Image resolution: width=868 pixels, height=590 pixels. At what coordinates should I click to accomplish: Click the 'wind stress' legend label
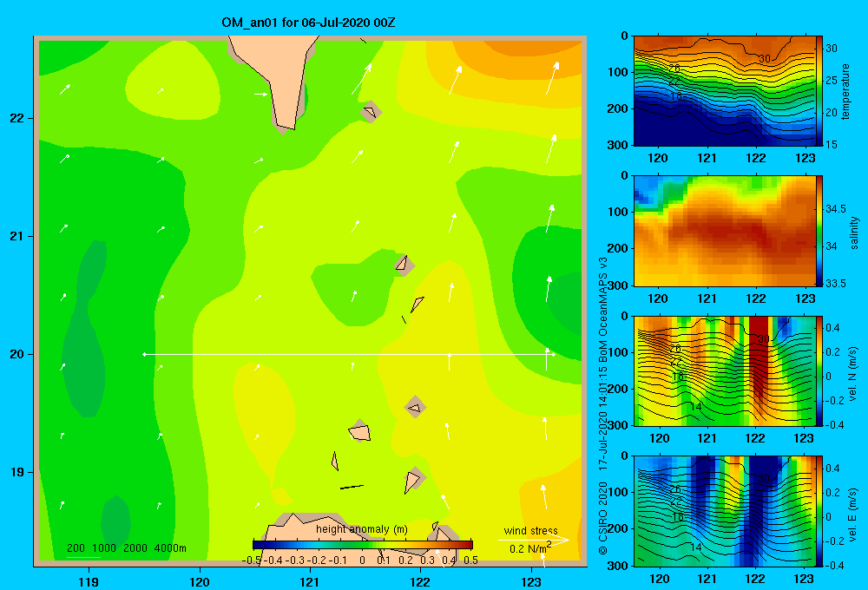531,530
